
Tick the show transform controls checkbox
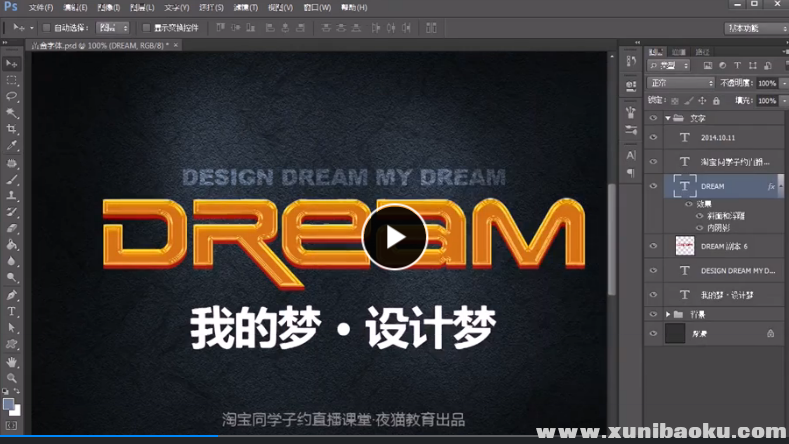(146, 27)
